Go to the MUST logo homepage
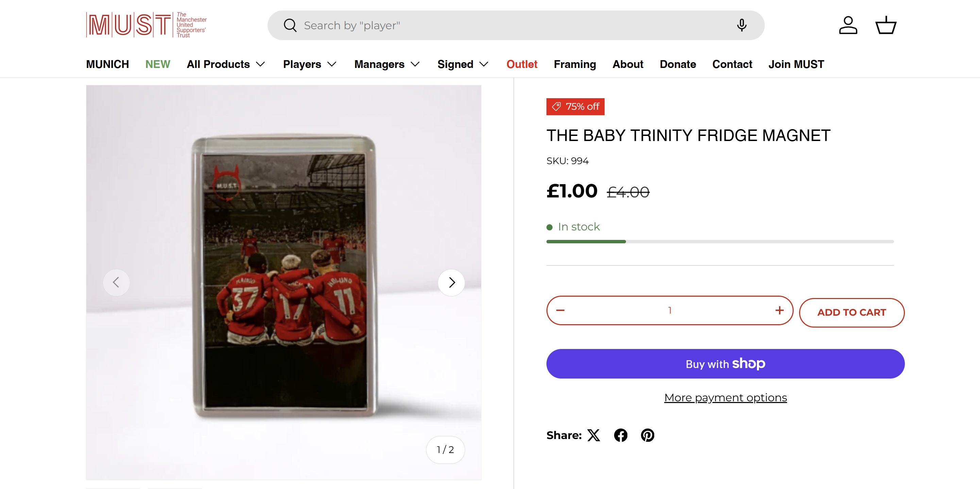980x489 pixels. (147, 25)
